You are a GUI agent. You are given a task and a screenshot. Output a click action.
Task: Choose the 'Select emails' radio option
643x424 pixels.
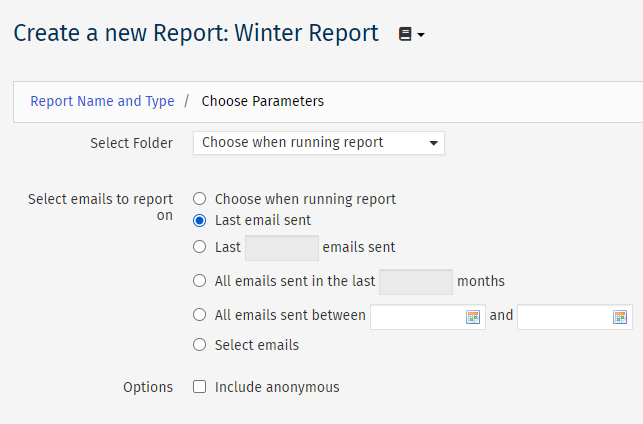pyautogui.click(x=200, y=345)
